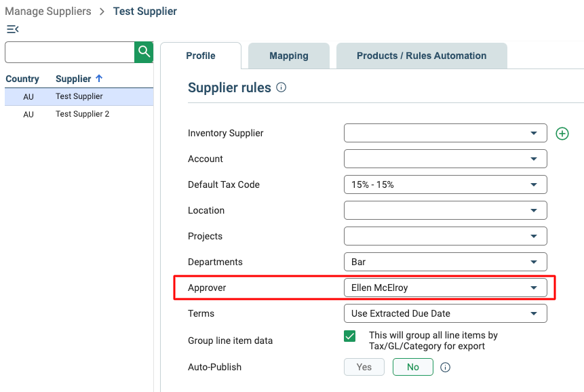
Task: Open the Products / Rules Automation tab
Action: (x=422, y=56)
